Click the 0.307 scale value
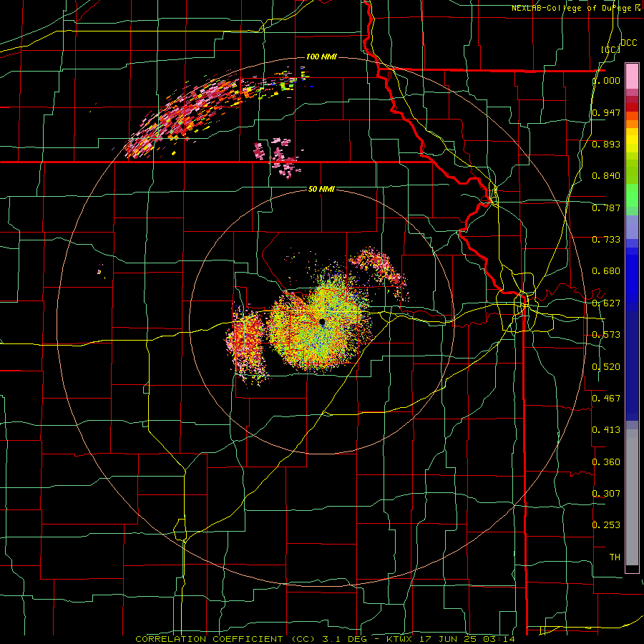Image resolution: width=644 pixels, height=644 pixels. pyautogui.click(x=606, y=494)
